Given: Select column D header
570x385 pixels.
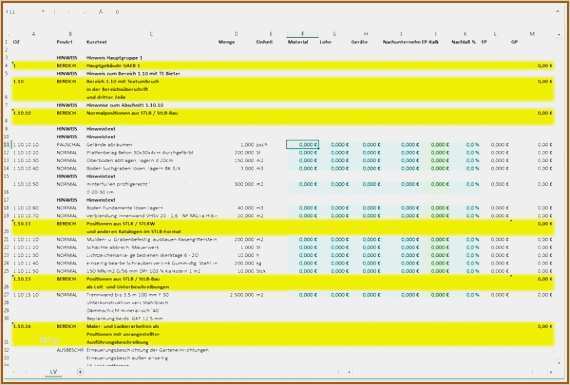Looking at the screenshot, I should (236, 34).
